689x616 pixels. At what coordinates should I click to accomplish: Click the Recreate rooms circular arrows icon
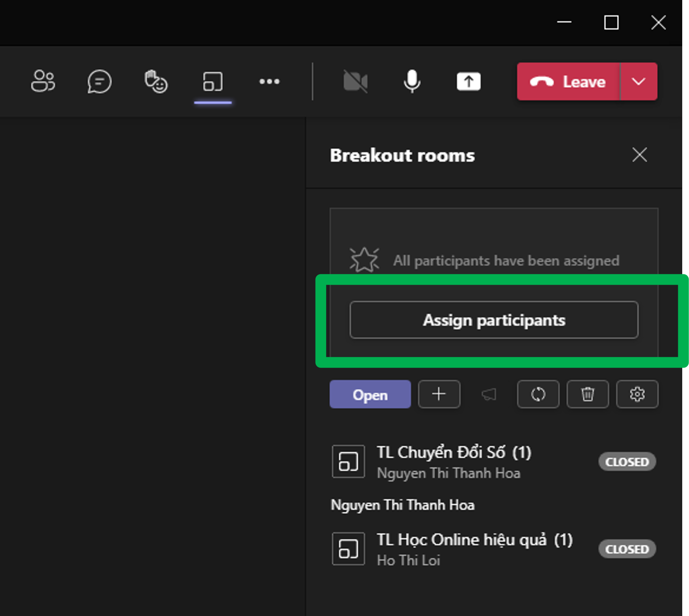tap(538, 394)
